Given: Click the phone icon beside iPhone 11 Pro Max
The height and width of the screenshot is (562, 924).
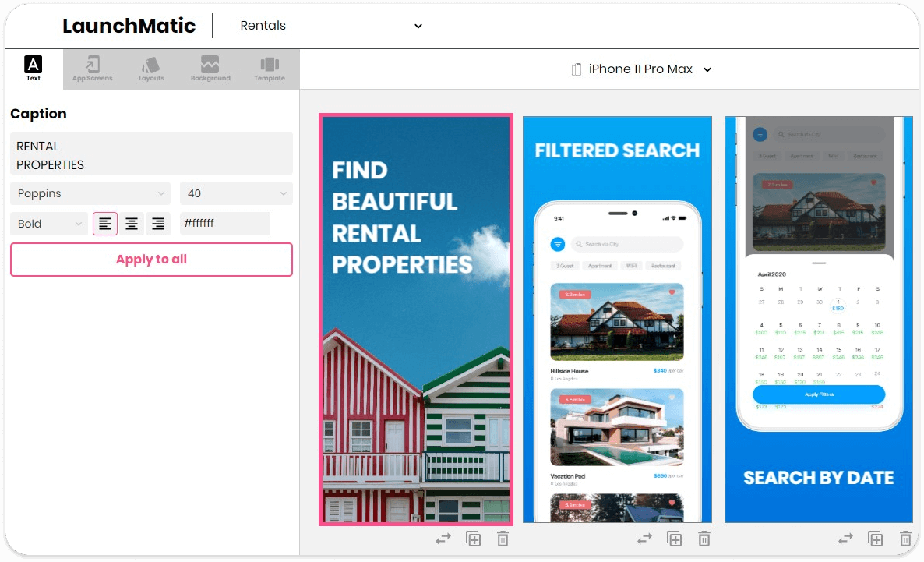Looking at the screenshot, I should click(575, 69).
